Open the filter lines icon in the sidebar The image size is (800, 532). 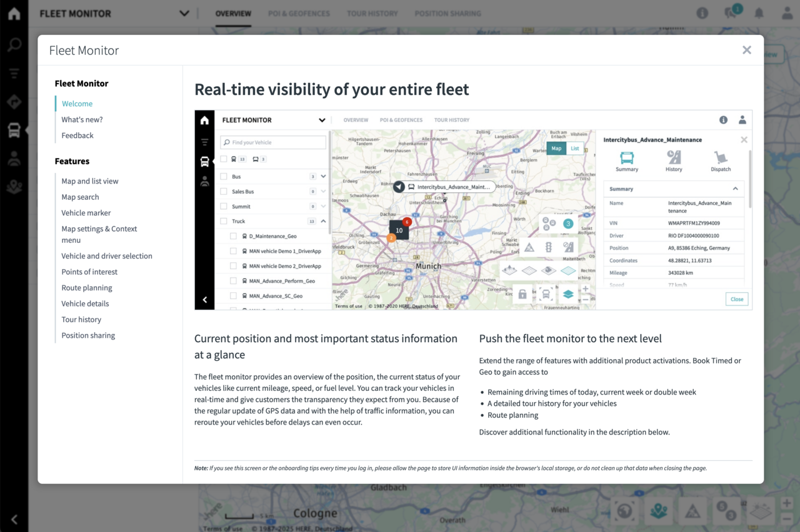pos(14,73)
